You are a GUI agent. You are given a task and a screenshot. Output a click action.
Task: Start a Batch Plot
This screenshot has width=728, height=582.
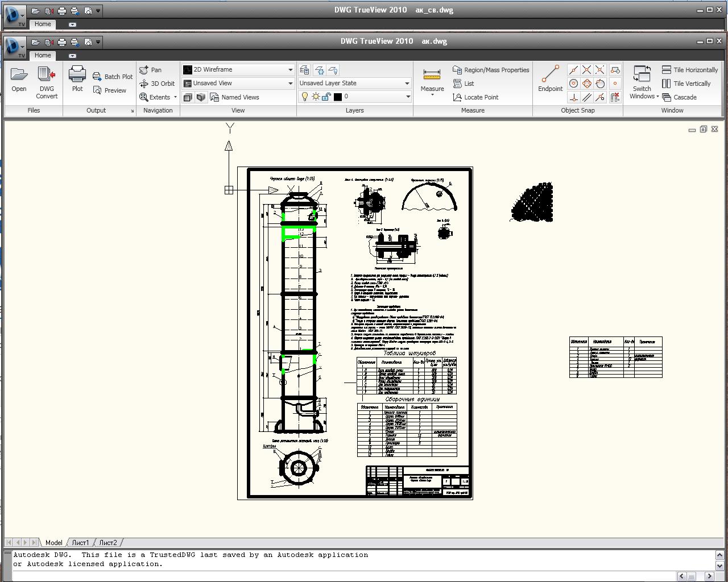tap(113, 76)
